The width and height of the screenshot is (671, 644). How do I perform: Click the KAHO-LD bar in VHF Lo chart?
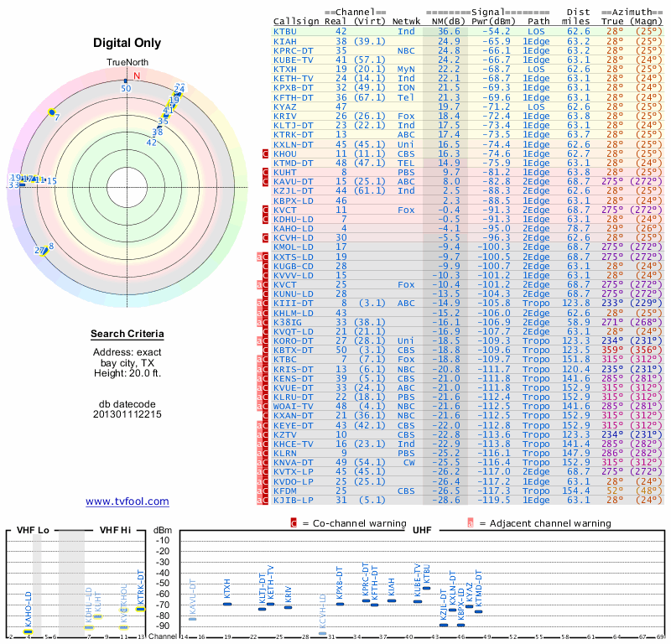[x=28, y=631]
